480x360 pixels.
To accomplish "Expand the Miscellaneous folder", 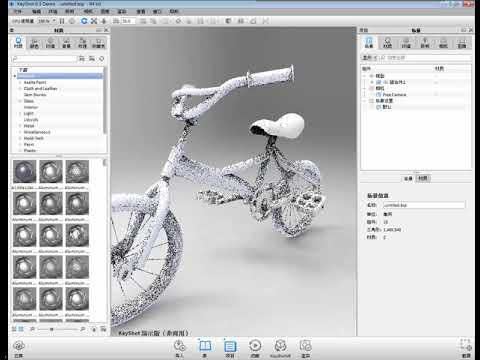I will coord(20,132).
